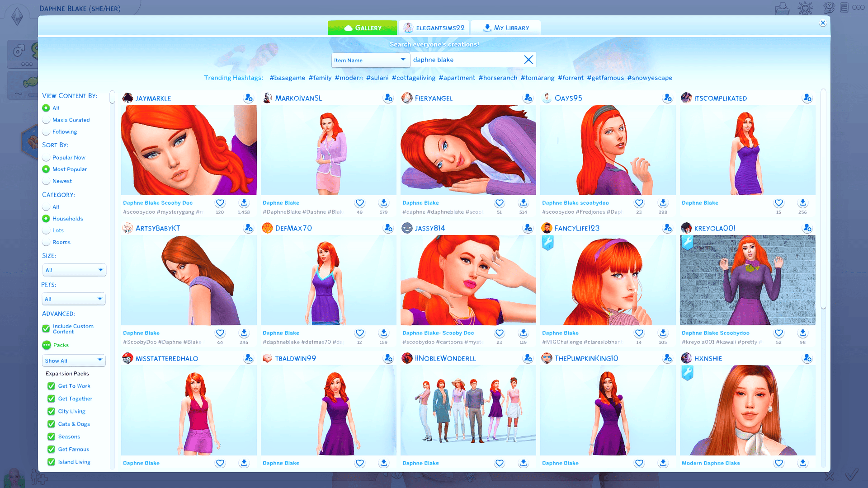The height and width of the screenshot is (488, 868).
Task: Switch to the Gallery tab
Action: 363,28
